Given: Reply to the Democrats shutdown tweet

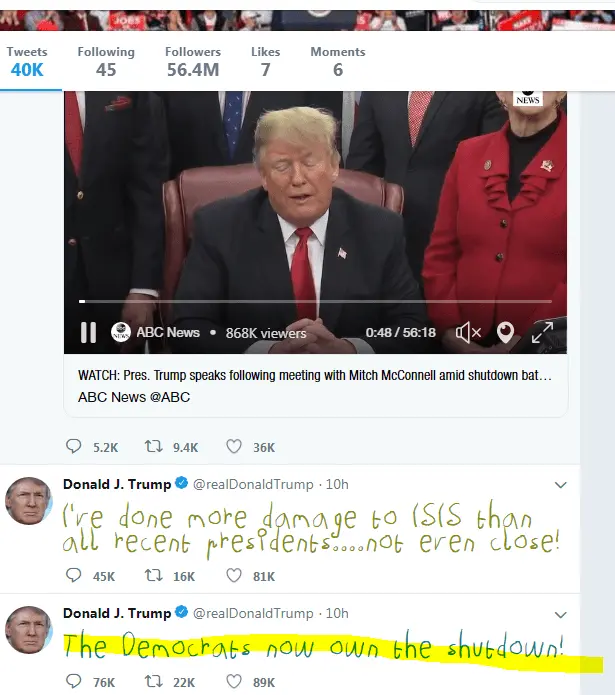Looking at the screenshot, I should [x=74, y=681].
